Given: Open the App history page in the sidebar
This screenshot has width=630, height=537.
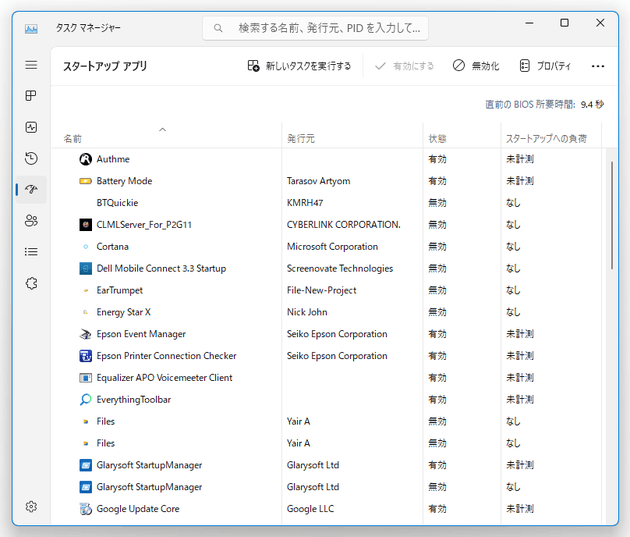Looking at the screenshot, I should pos(31,158).
